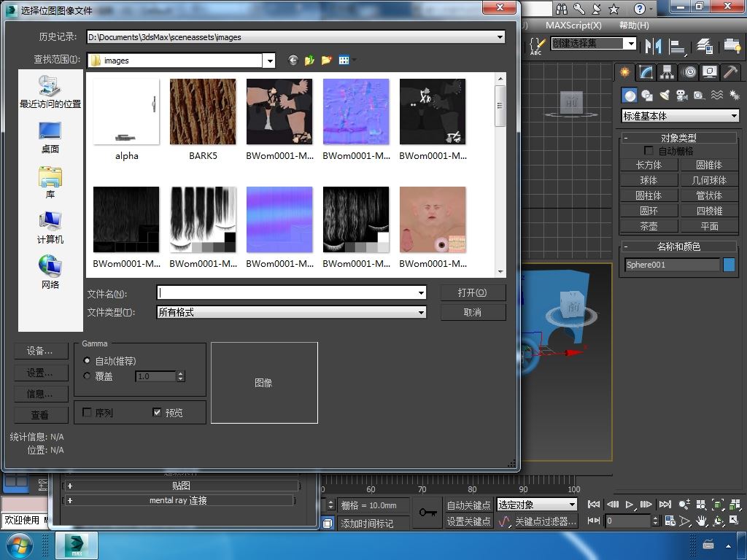
Task: Create a 茶壶 teapot primitive button
Action: click(x=649, y=226)
